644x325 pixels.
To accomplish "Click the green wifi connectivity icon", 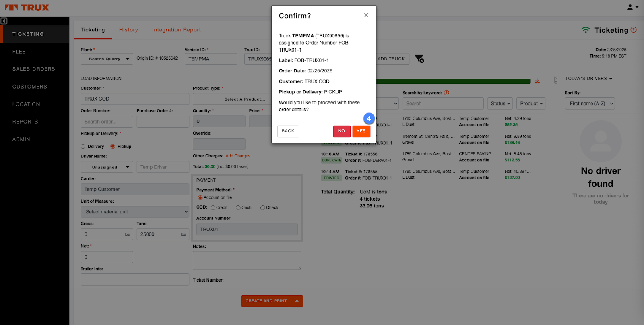I will [586, 30].
